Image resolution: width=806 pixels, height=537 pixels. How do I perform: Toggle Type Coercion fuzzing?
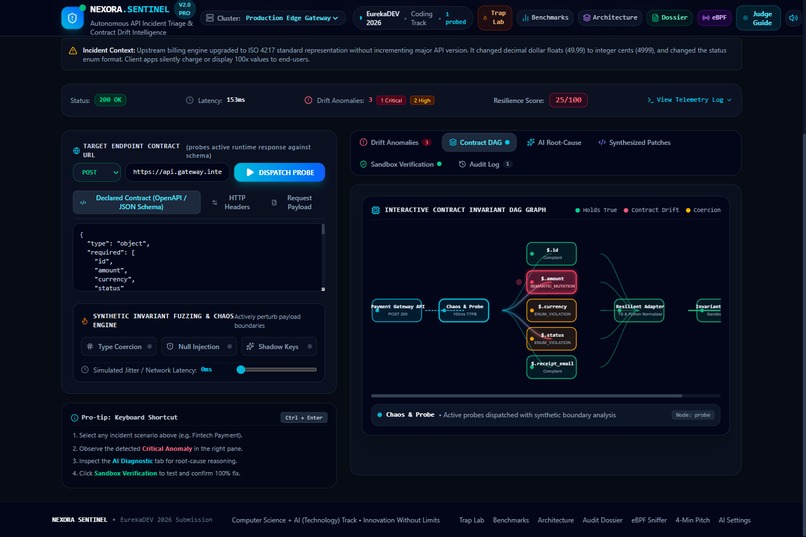119,347
